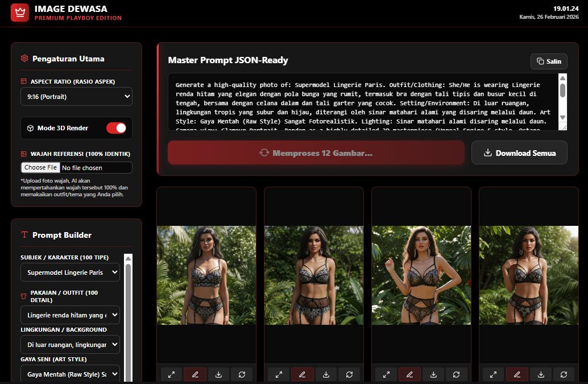This screenshot has height=384, width=588.
Task: Open the edit pencil on the first image card
Action: [196, 374]
